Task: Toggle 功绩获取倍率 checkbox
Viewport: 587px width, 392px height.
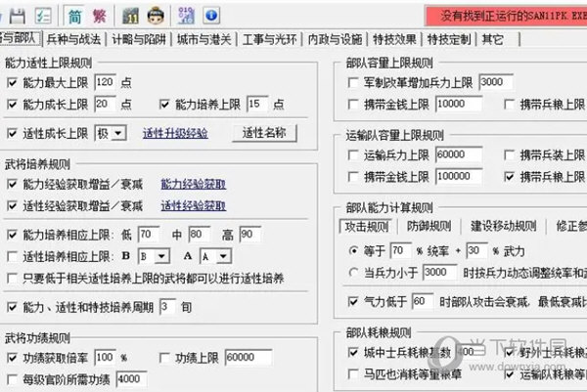Action: [x=13, y=358]
